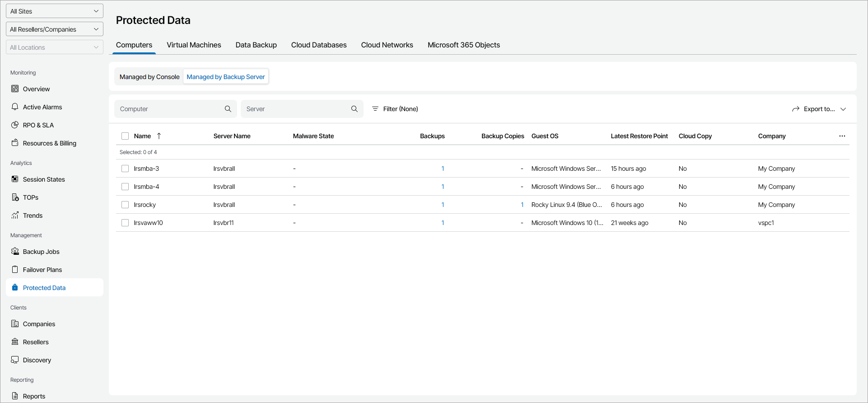Open the Microsoft 365 Objects tab
The height and width of the screenshot is (403, 868).
click(463, 45)
